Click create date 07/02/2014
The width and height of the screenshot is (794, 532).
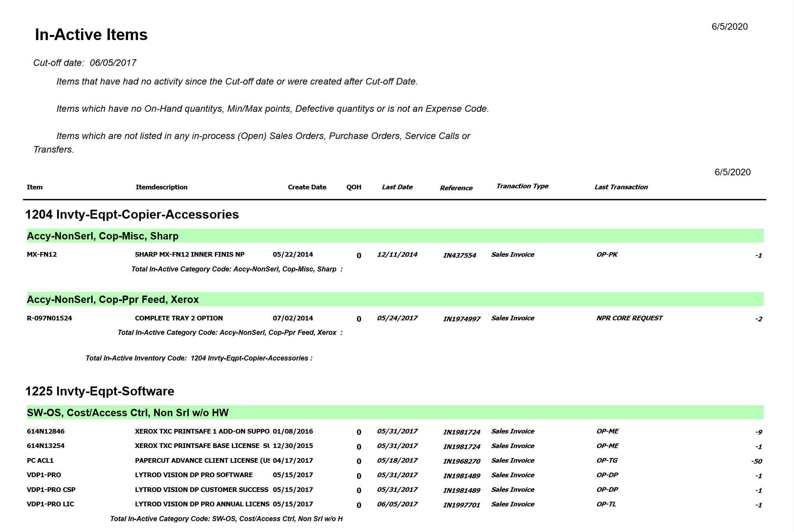[x=293, y=318]
